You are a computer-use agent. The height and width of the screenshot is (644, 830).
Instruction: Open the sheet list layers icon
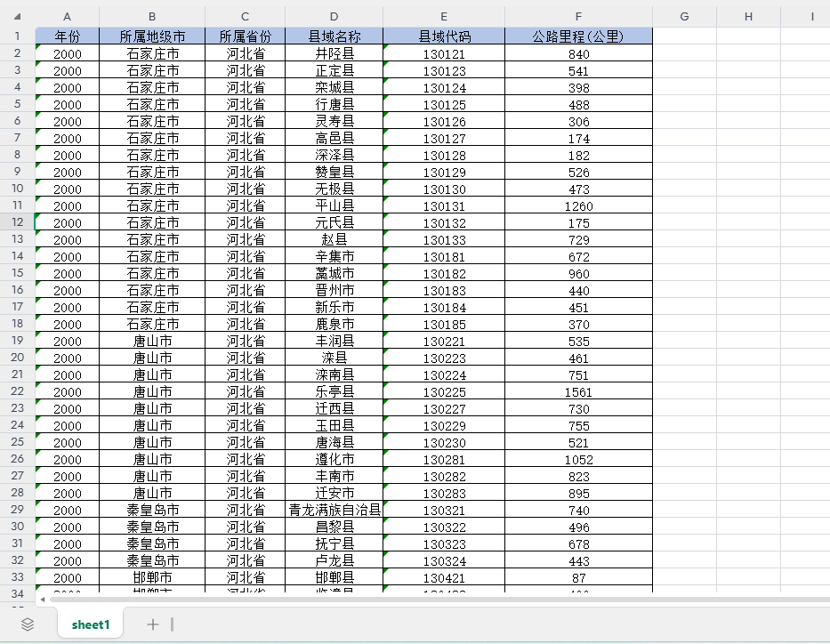(28, 624)
